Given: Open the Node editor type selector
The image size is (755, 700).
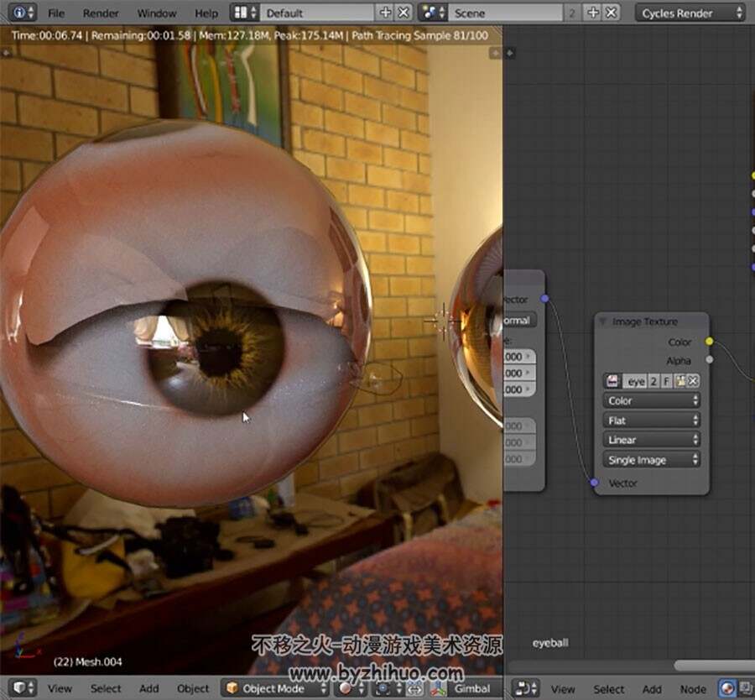Looking at the screenshot, I should coord(525,688).
